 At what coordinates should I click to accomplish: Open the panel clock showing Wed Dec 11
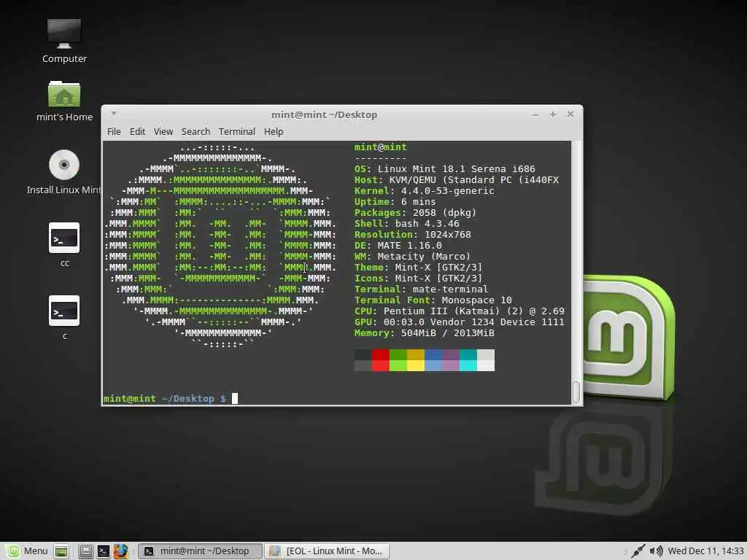[x=705, y=551]
